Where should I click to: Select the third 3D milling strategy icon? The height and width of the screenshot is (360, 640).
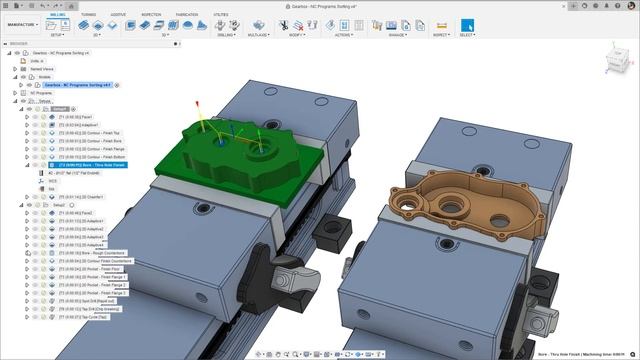tap(159, 25)
